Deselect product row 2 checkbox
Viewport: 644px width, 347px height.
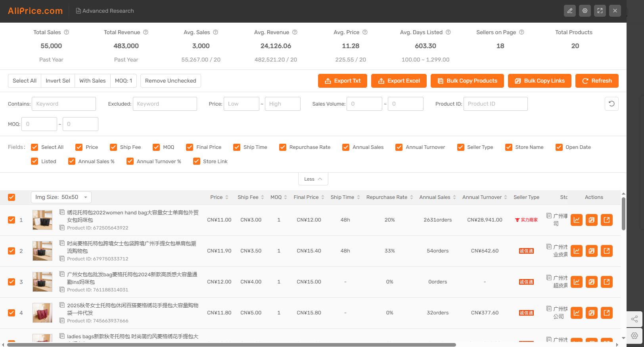point(11,251)
